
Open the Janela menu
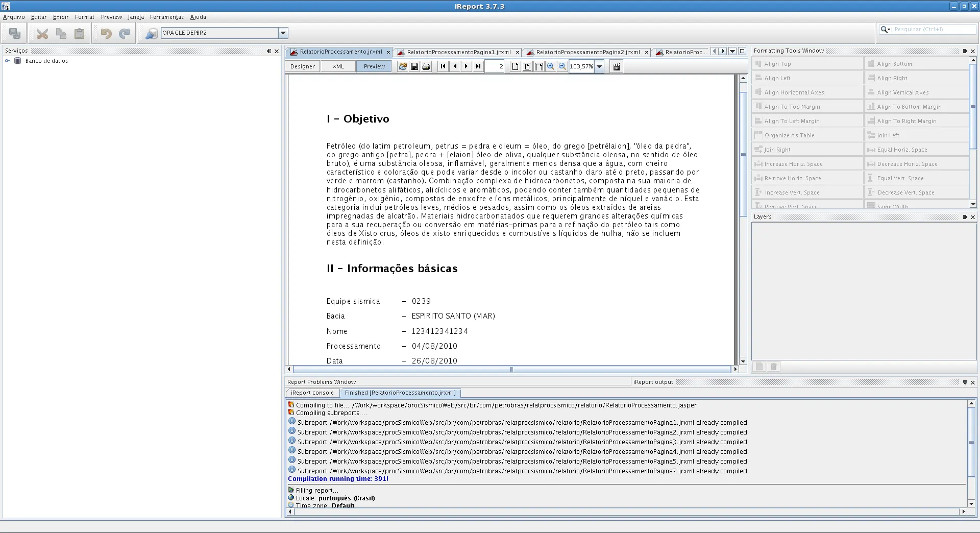(x=136, y=17)
